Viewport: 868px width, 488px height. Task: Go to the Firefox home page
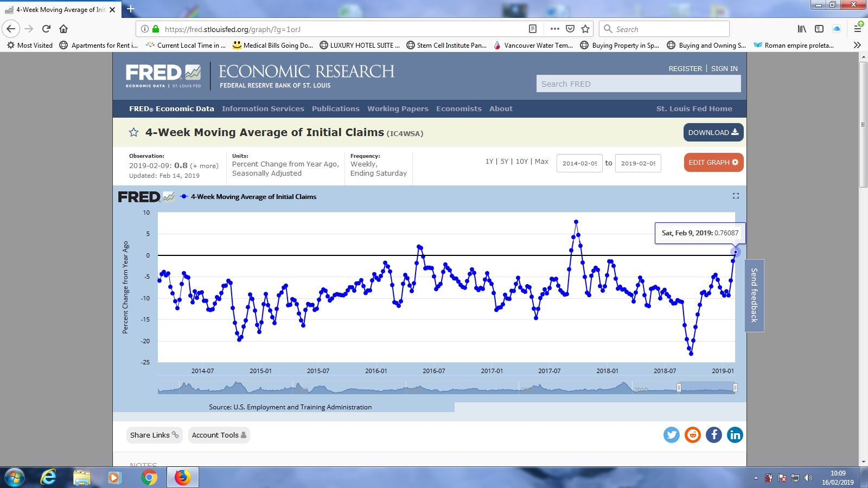point(63,29)
